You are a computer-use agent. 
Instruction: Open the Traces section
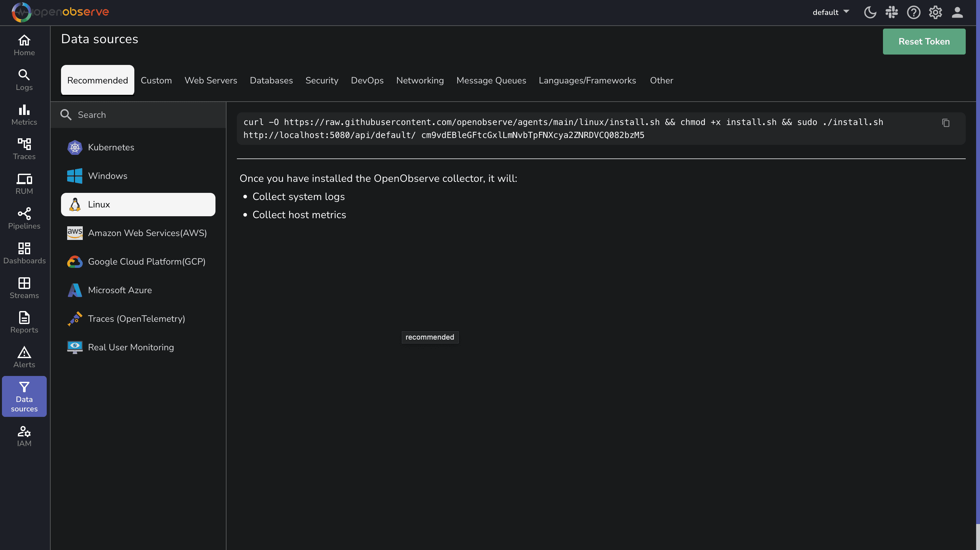click(24, 148)
